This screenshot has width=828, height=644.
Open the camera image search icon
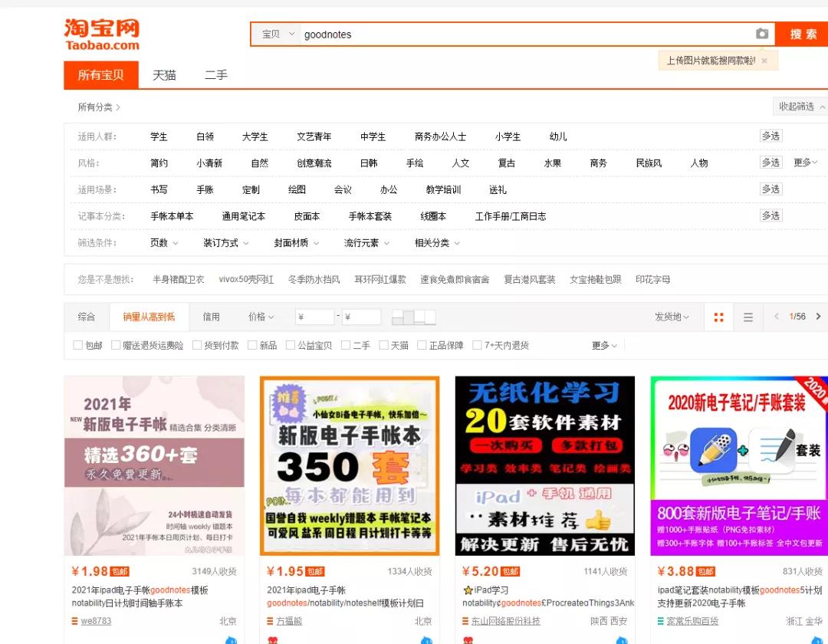point(761,34)
